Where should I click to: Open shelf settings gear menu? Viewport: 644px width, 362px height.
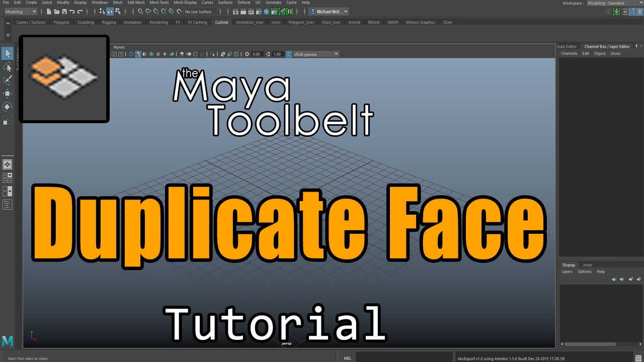pos(8,35)
